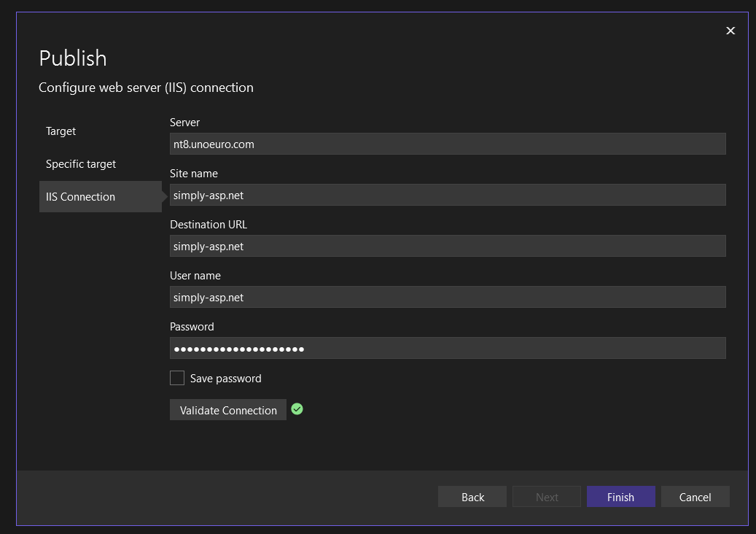Click the Publish dialog heading

click(x=73, y=58)
